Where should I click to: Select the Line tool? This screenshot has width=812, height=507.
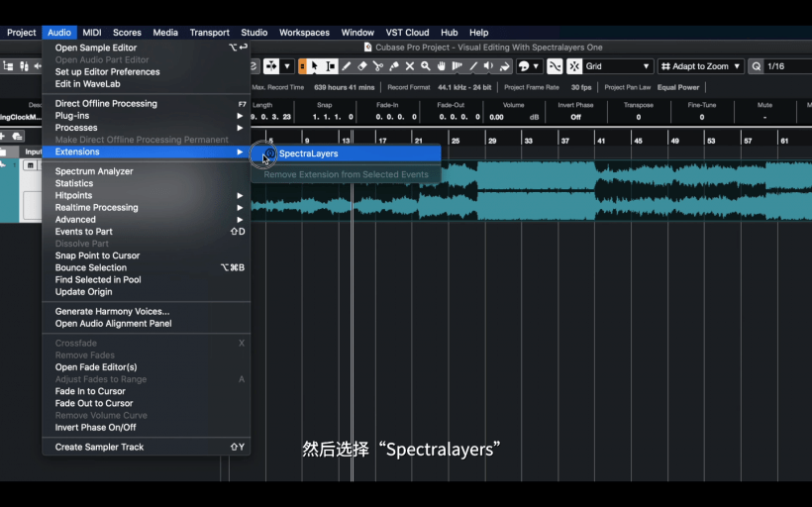(472, 66)
